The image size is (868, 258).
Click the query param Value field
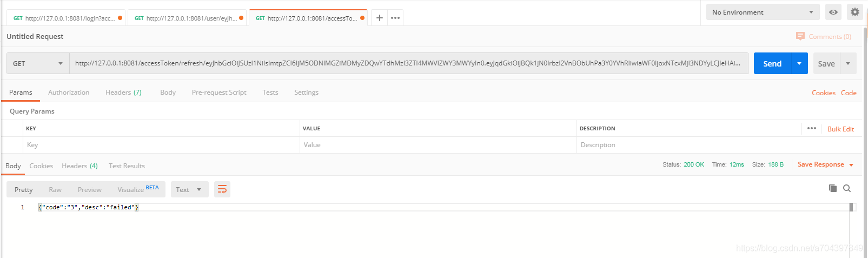[438, 145]
